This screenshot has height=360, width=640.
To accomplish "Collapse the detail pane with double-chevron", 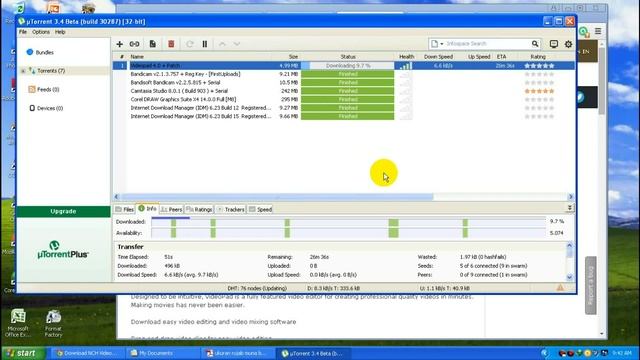I will [x=570, y=208].
